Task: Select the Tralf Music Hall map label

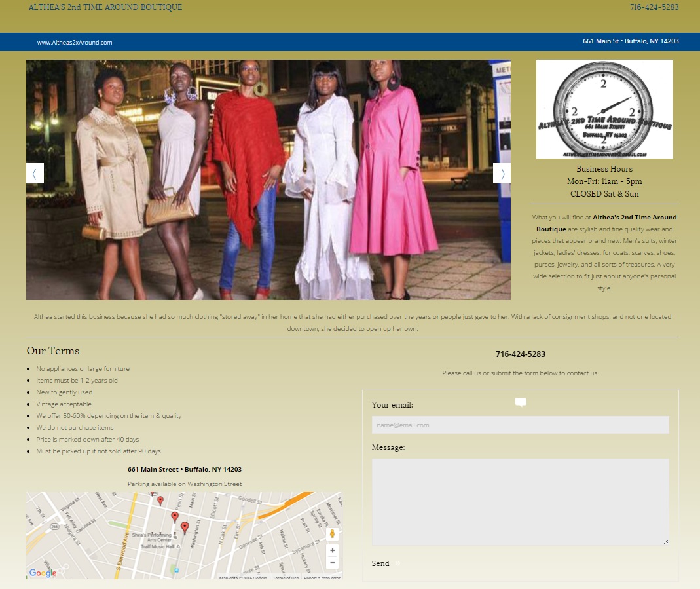Action: coord(158,546)
